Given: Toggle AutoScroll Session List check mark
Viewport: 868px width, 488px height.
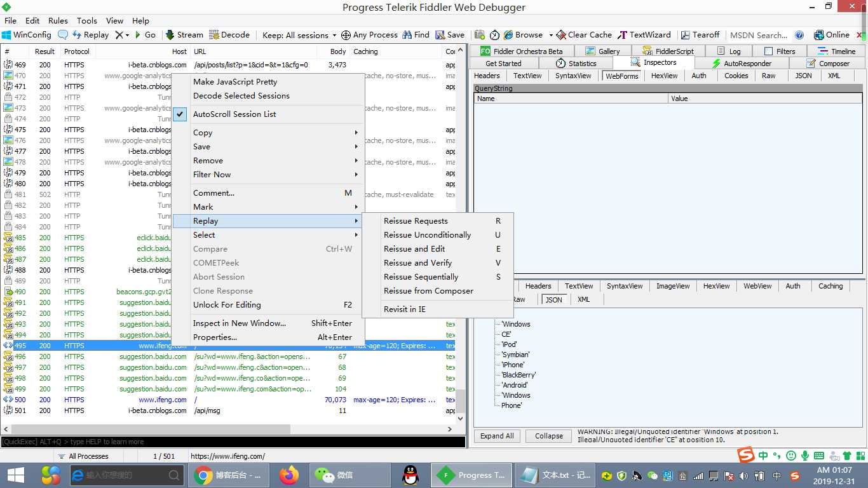Looking at the screenshot, I should [180, 114].
